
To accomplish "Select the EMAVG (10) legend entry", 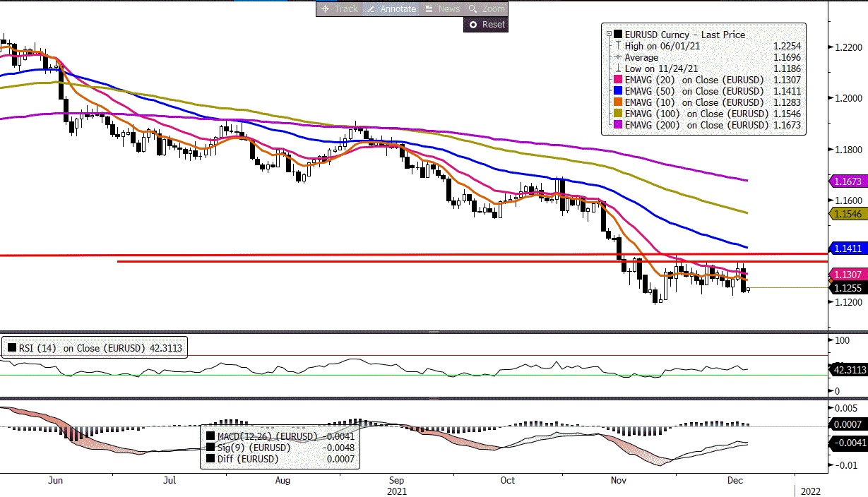I will coord(693,102).
